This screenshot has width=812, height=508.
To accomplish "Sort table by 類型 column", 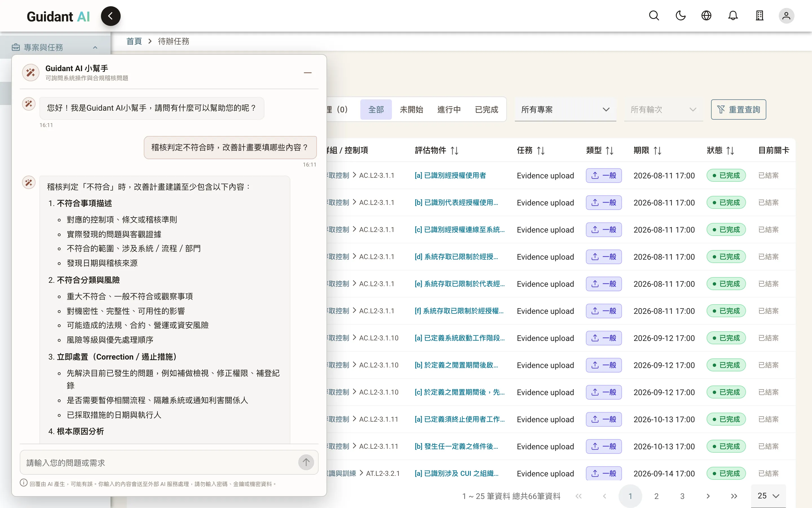I will (x=609, y=150).
